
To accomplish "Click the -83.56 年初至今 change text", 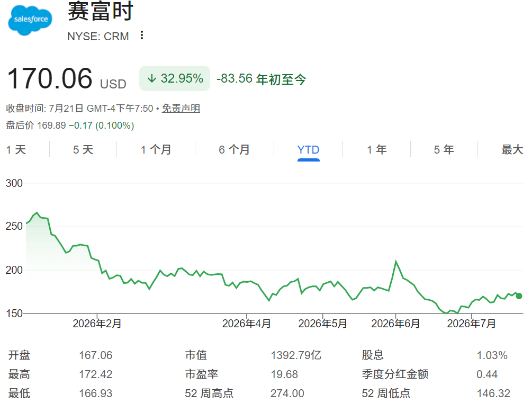I will 262,79.
